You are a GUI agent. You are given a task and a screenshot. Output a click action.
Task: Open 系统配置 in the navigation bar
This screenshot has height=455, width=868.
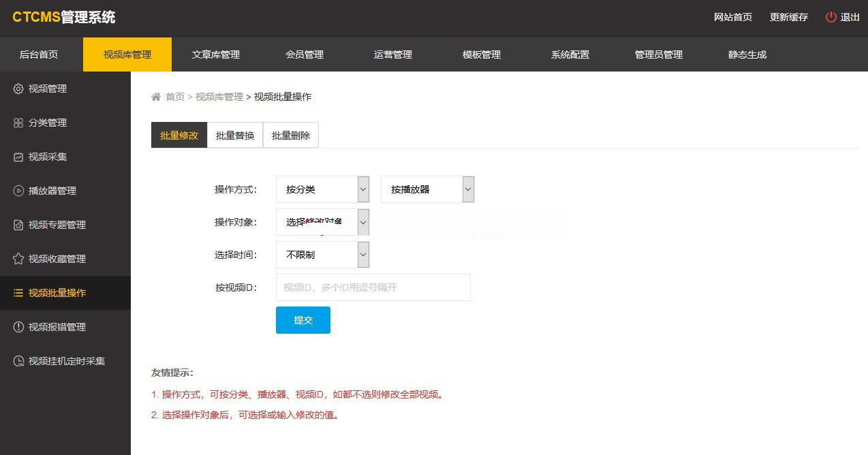(570, 54)
